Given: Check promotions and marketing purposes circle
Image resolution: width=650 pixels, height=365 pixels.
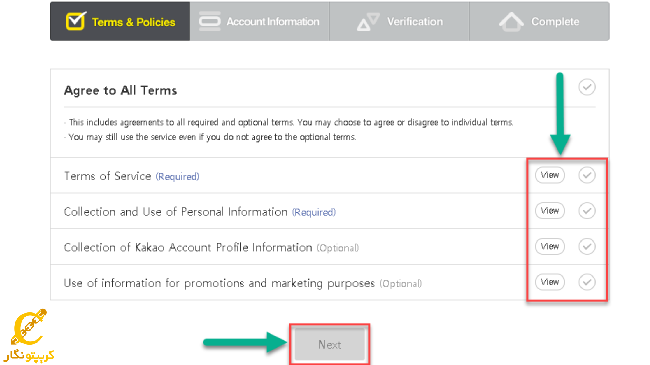Looking at the screenshot, I should coord(587,282).
